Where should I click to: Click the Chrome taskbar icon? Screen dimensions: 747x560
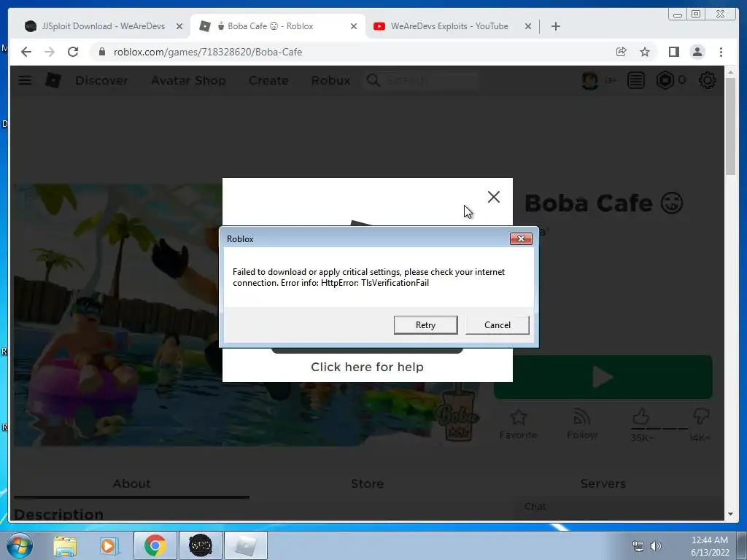coord(155,545)
